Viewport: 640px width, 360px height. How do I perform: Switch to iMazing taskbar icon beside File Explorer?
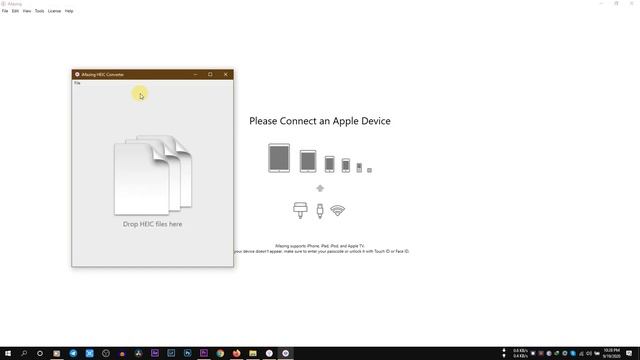click(x=269, y=353)
